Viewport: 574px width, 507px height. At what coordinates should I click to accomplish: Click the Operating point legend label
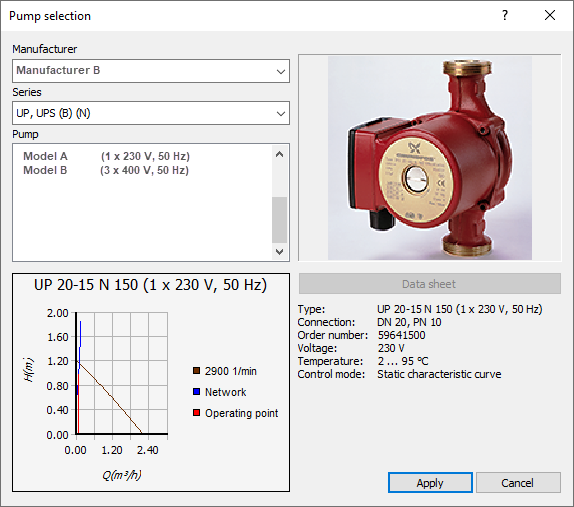point(242,413)
